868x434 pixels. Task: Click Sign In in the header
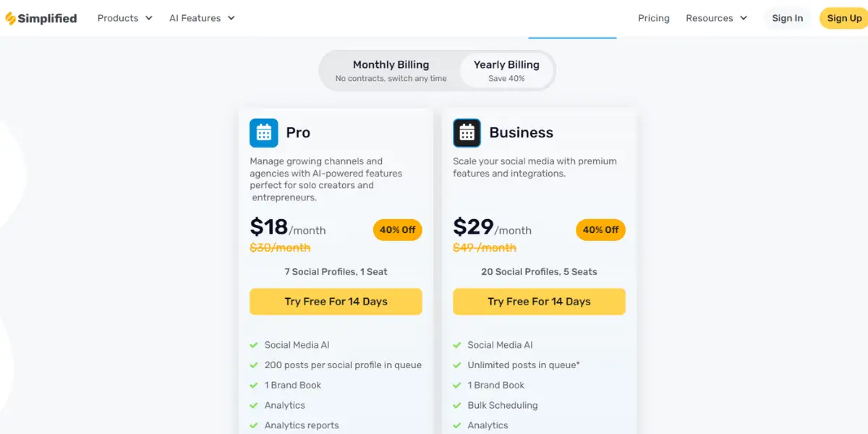(788, 18)
